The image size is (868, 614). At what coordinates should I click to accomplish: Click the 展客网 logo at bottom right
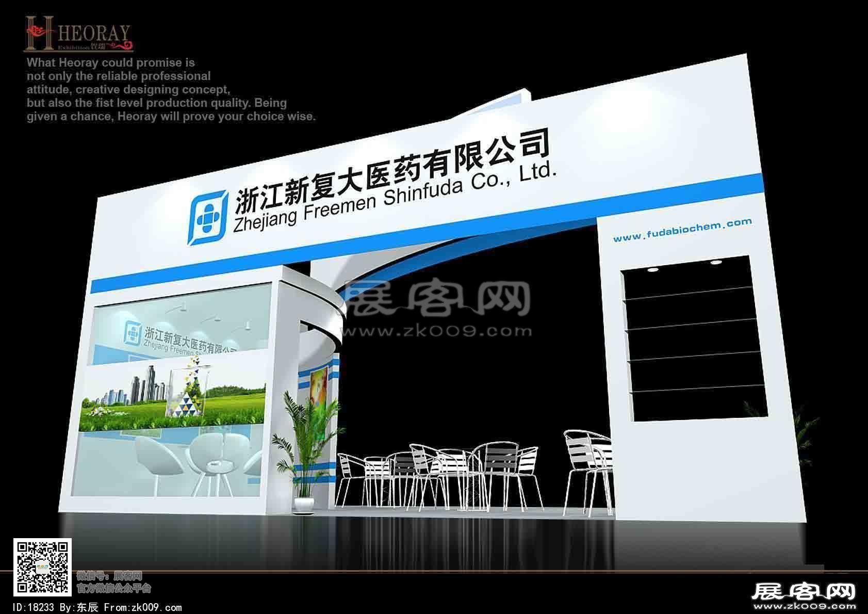(804, 595)
